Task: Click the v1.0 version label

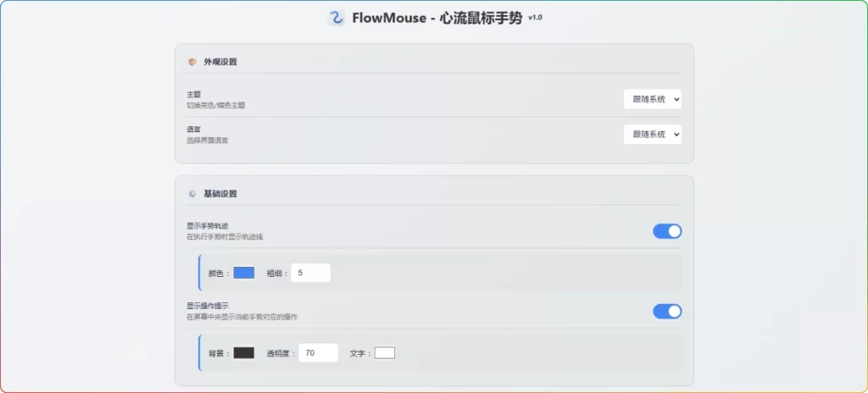Action: [x=536, y=18]
